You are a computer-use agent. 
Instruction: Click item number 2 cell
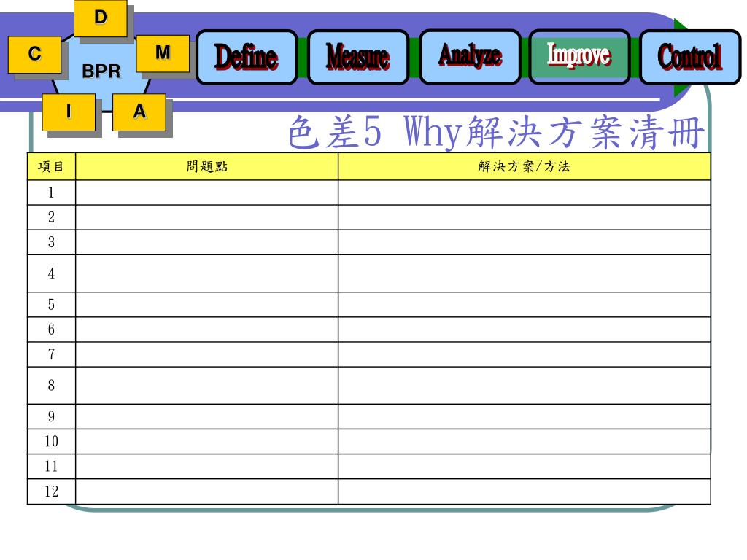point(52,217)
